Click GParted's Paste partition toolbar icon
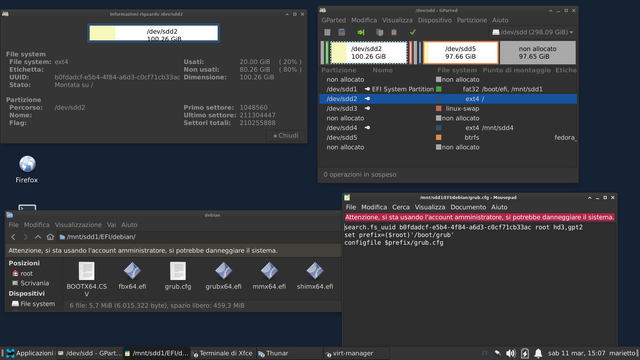This screenshot has height=360, width=640. 394,32
